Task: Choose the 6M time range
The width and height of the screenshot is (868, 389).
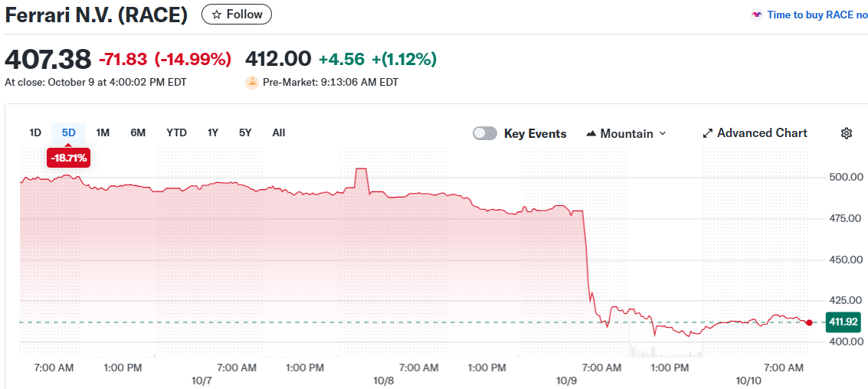Action: pyautogui.click(x=138, y=132)
